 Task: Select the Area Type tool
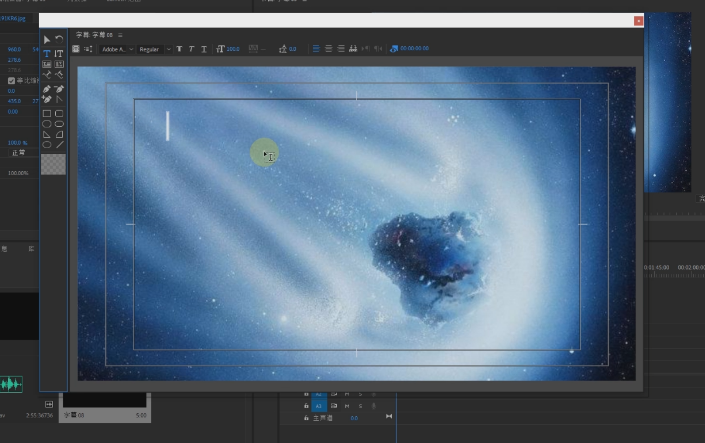pos(47,64)
